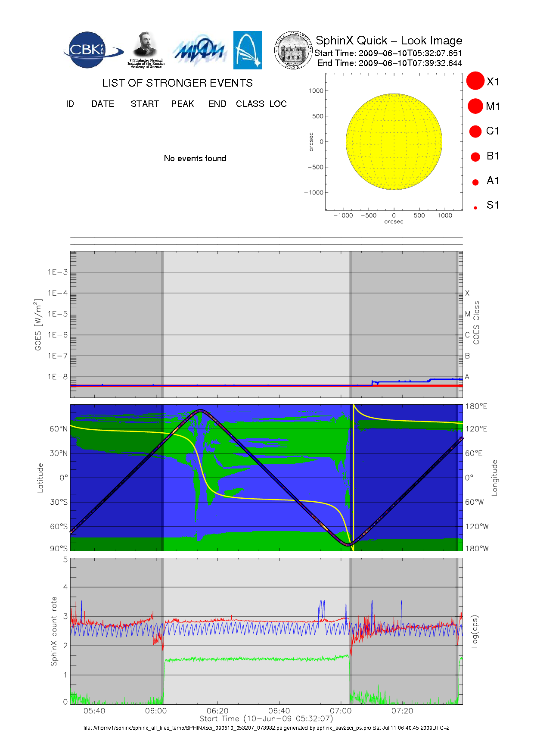Click the END column header
534x756 pixels.
(x=217, y=104)
